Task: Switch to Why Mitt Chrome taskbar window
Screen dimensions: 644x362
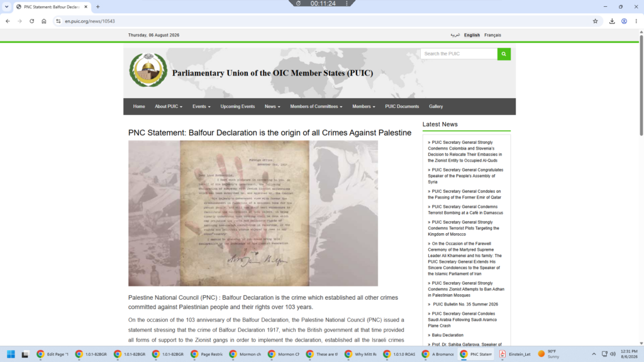Action: 360,354
